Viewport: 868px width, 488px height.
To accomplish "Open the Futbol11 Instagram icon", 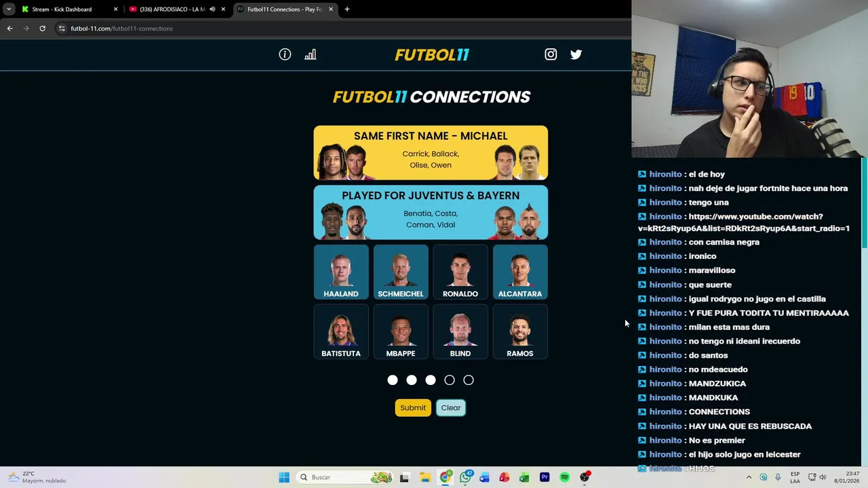I will pyautogui.click(x=551, y=54).
